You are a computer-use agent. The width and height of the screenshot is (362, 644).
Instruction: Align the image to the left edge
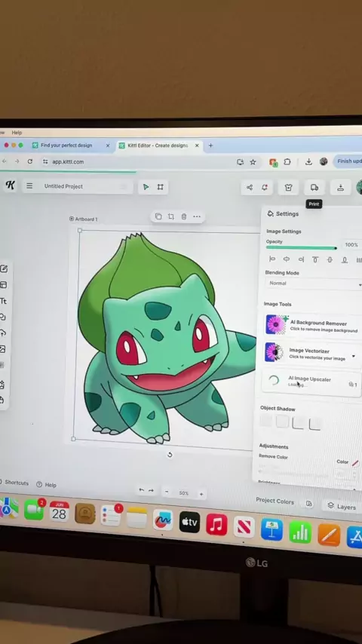[272, 259]
